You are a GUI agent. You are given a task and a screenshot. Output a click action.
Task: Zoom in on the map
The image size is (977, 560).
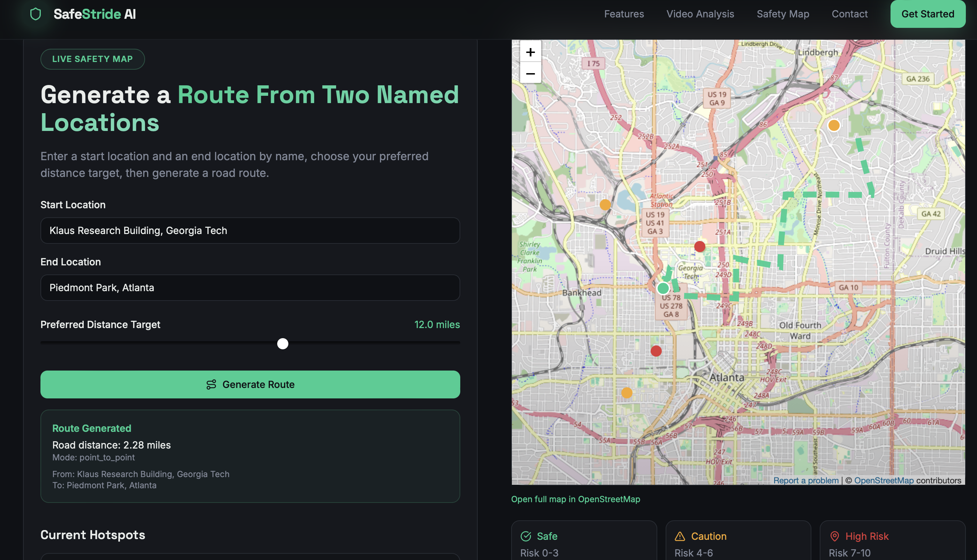point(530,52)
